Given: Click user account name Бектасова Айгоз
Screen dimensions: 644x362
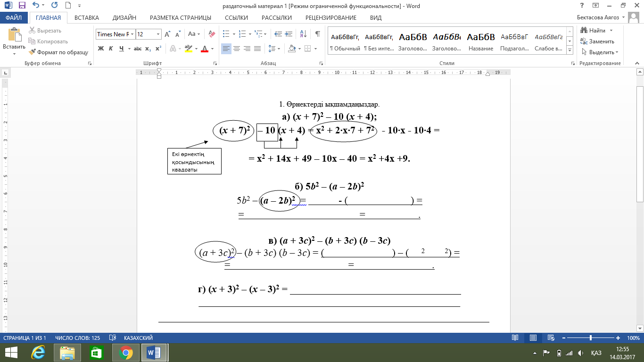Looking at the screenshot, I should click(x=599, y=18).
